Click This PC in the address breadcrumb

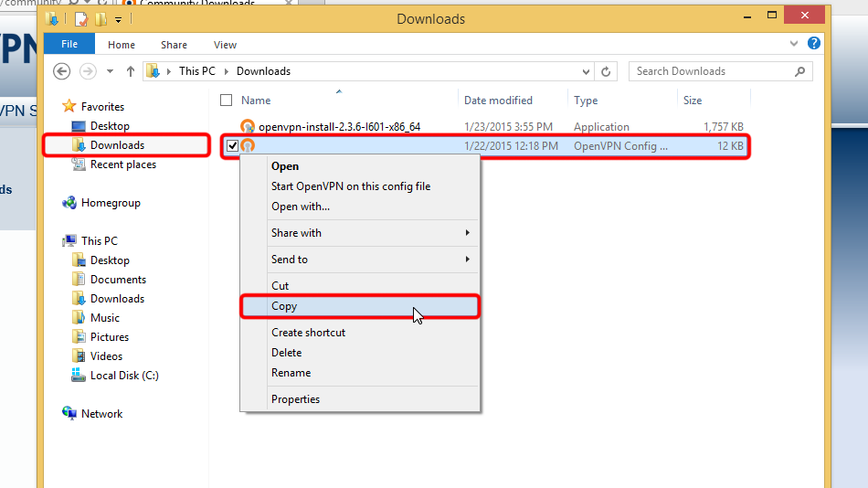pos(196,71)
